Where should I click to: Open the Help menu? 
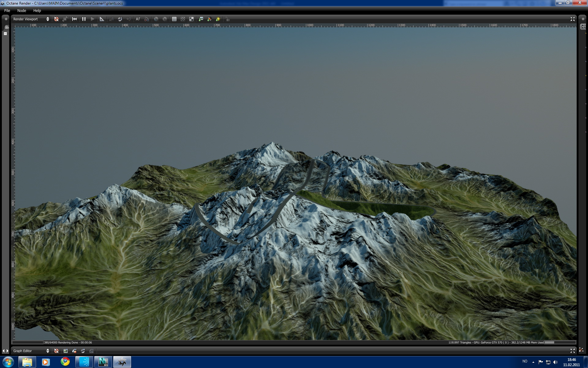pyautogui.click(x=37, y=10)
